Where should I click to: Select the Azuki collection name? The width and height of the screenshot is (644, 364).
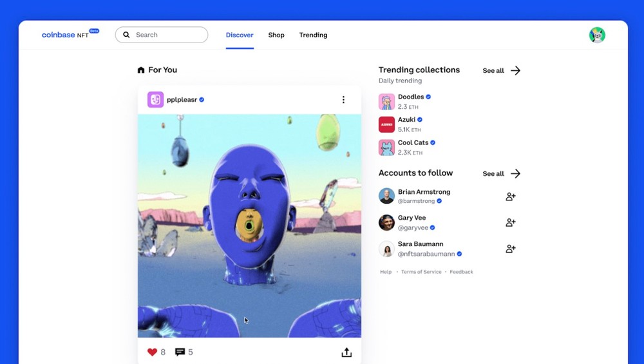(x=406, y=120)
